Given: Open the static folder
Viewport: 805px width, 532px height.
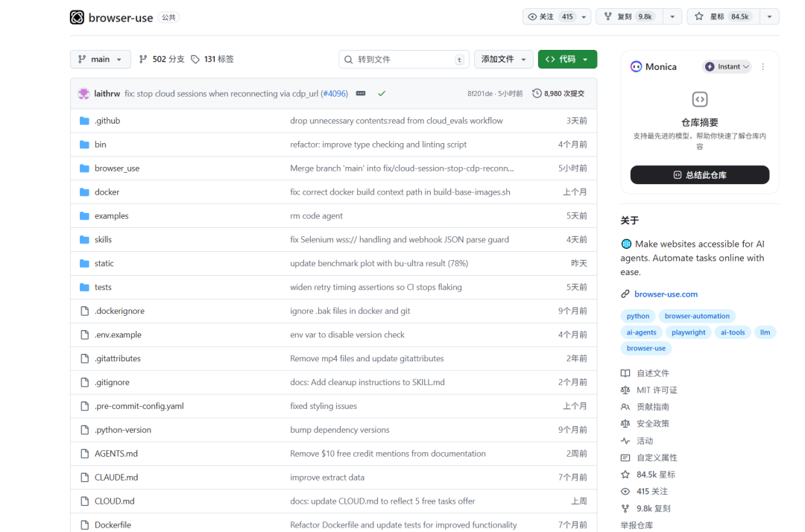Looking at the screenshot, I should coord(104,264).
